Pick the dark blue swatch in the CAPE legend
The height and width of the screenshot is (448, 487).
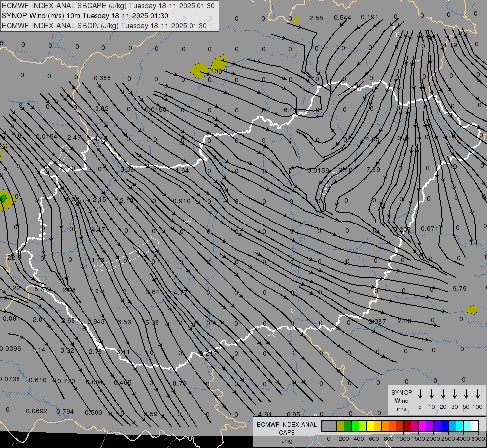444,426
